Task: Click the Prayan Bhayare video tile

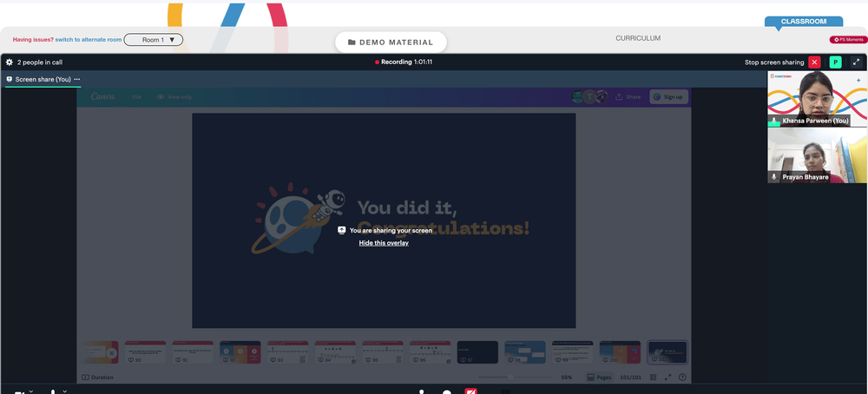Action: tap(817, 155)
